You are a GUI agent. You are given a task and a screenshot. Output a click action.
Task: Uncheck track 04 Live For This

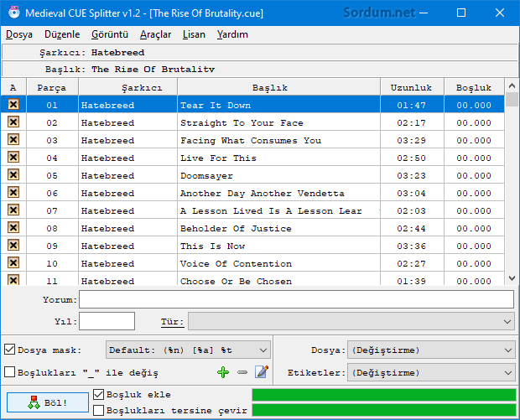13,157
